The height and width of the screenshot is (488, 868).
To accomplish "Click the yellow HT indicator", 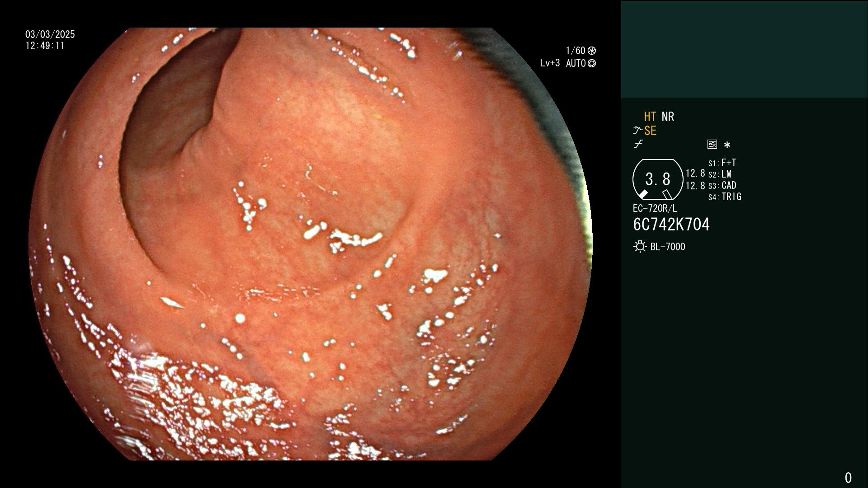I will (650, 117).
